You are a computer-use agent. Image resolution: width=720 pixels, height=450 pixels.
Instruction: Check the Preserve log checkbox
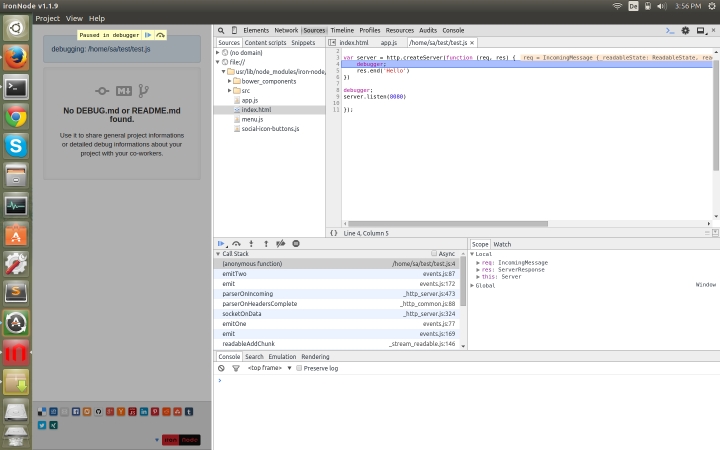pos(299,368)
